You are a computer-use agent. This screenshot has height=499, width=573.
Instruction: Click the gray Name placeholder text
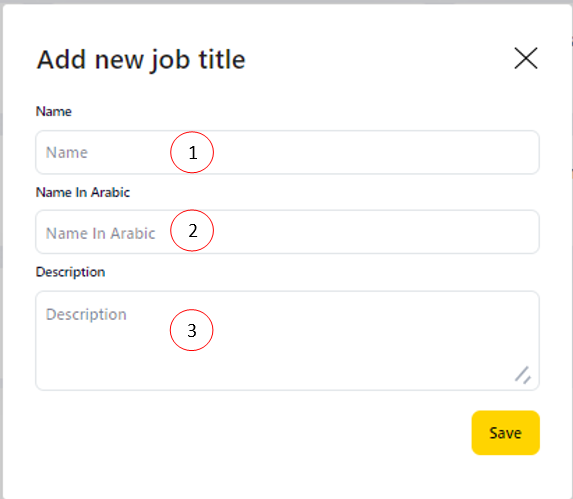coord(67,152)
